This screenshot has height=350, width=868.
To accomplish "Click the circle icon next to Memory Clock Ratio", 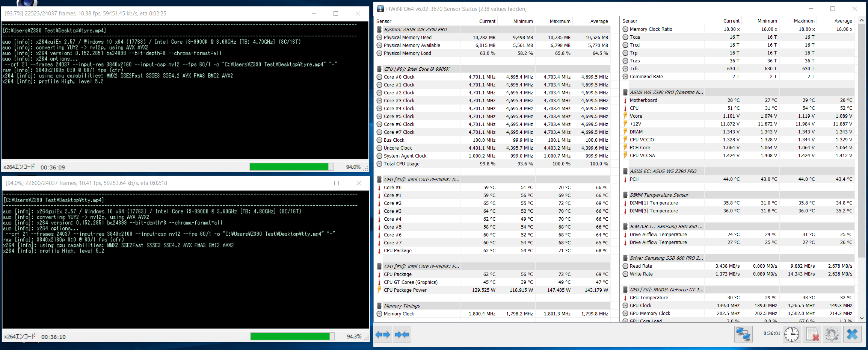I will click(x=625, y=29).
